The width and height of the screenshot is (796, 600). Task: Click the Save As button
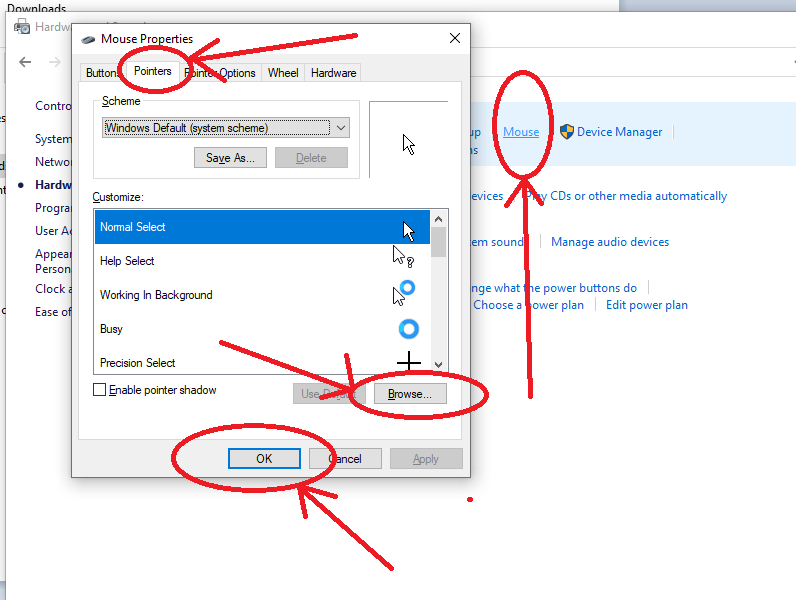click(230, 158)
